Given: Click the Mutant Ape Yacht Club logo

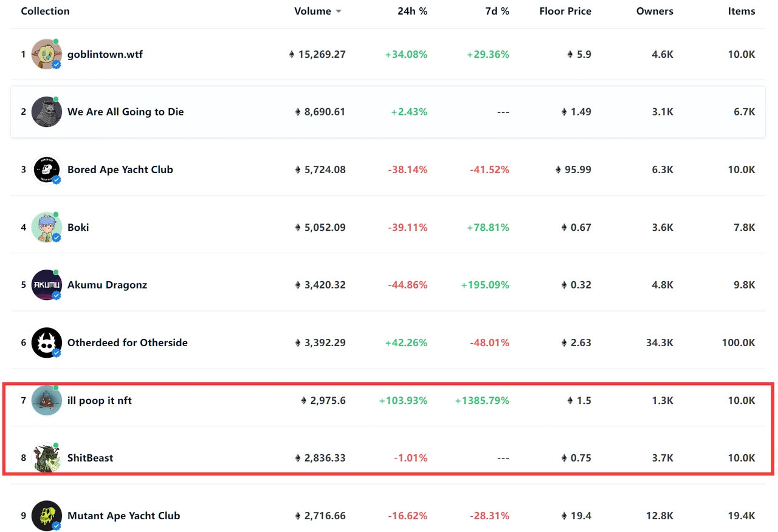Looking at the screenshot, I should (x=46, y=516).
